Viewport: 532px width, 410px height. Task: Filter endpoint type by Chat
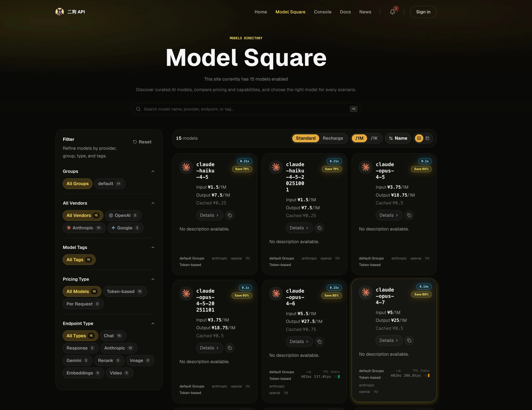point(113,336)
